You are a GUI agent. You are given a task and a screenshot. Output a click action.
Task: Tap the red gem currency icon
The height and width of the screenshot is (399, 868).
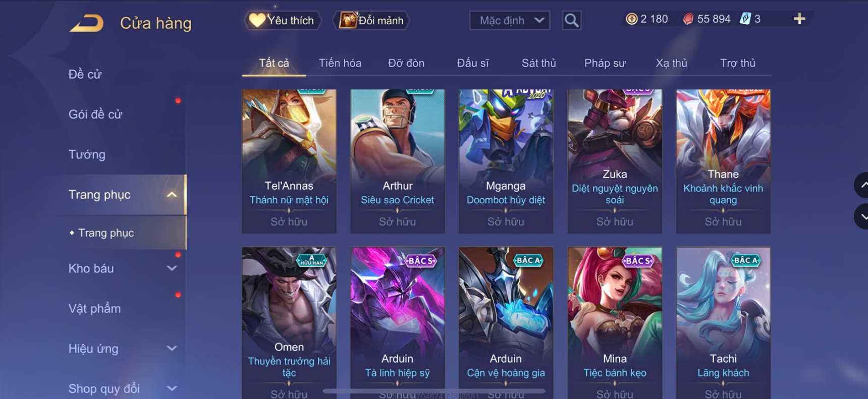coord(688,19)
